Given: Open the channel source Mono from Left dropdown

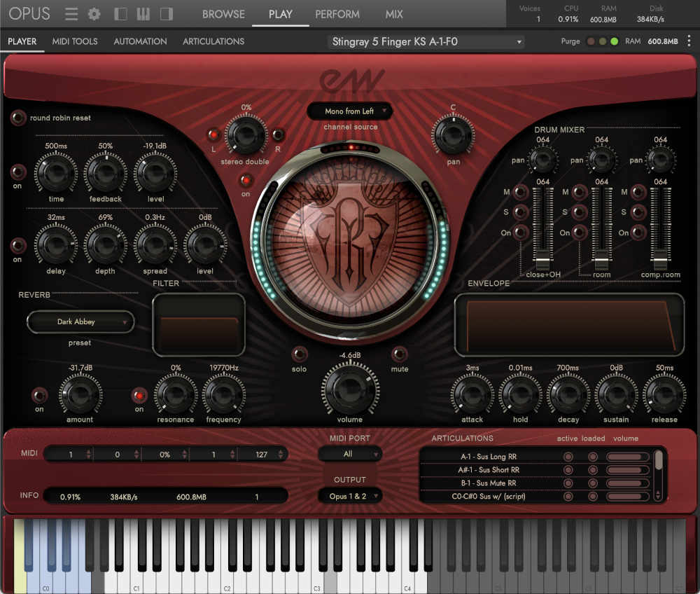Looking at the screenshot, I should pos(350,111).
